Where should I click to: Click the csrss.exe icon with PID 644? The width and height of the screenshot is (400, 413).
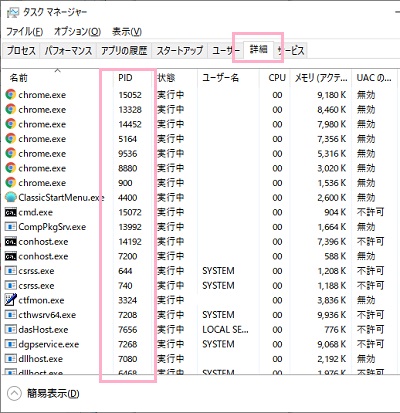(11, 271)
